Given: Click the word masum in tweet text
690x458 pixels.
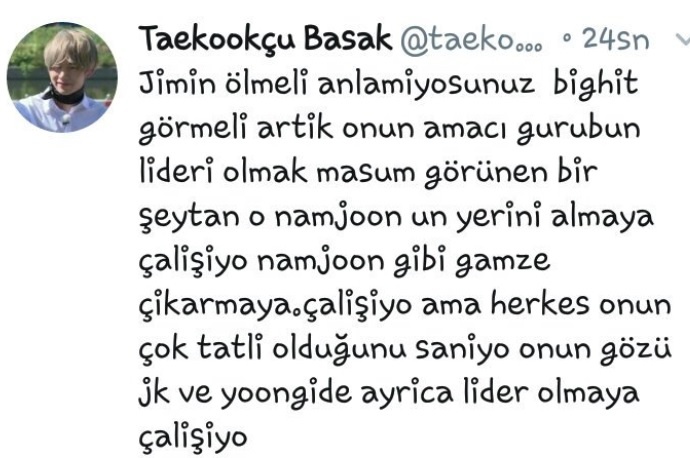Looking at the screenshot, I should [366, 172].
